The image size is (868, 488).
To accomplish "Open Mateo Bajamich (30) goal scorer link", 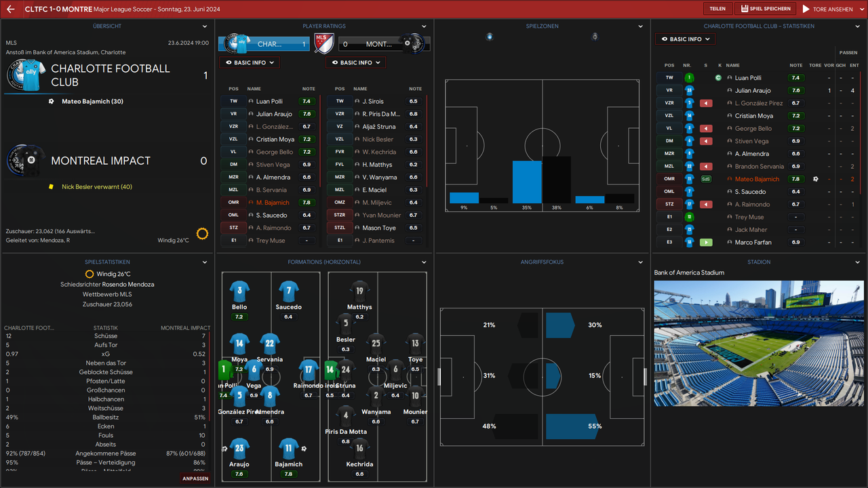I will 92,101.
